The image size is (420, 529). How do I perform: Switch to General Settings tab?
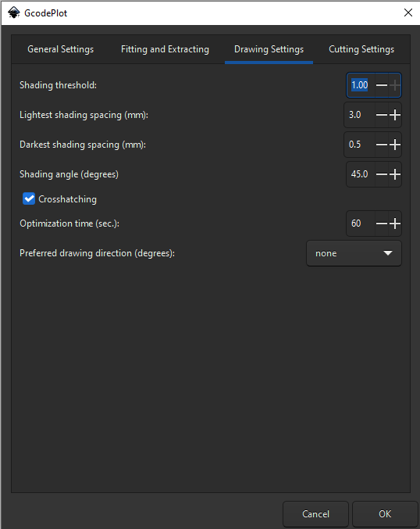[x=61, y=49]
